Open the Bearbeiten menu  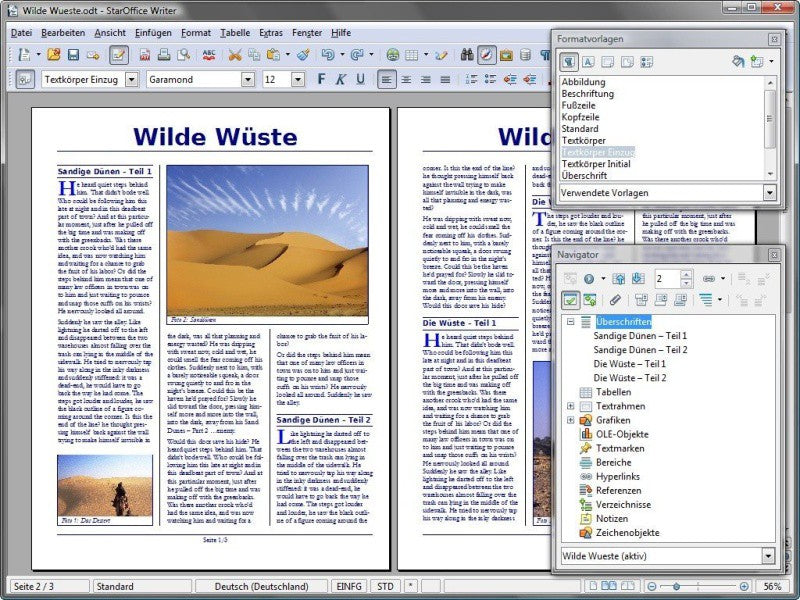coord(63,33)
